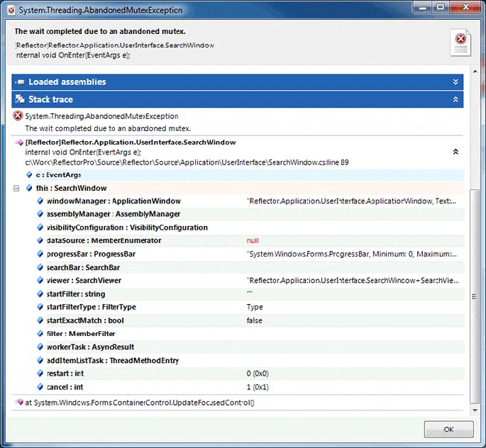Click the parameter icon next to e : EventArgs
The width and height of the screenshot is (486, 448).
coord(29,175)
